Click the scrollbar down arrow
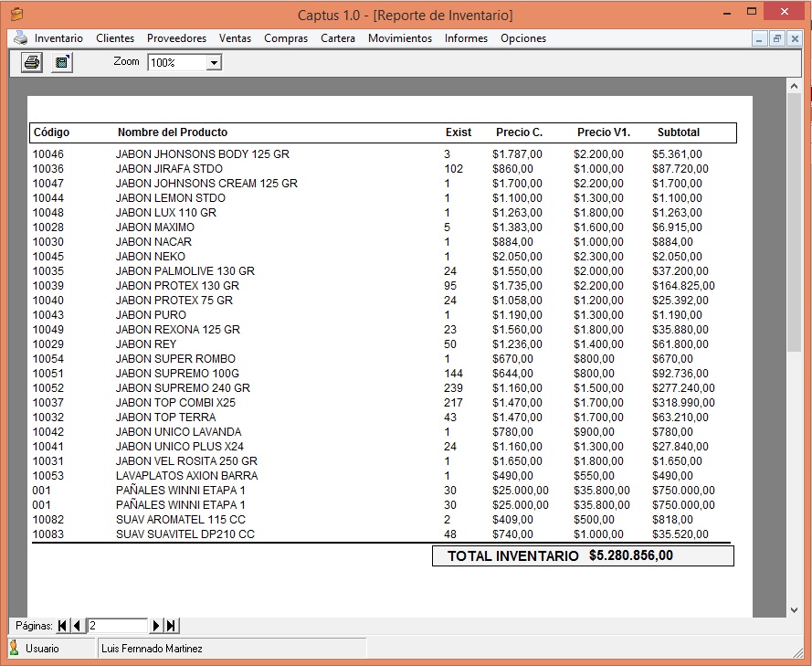812x666 pixels. tap(794, 609)
